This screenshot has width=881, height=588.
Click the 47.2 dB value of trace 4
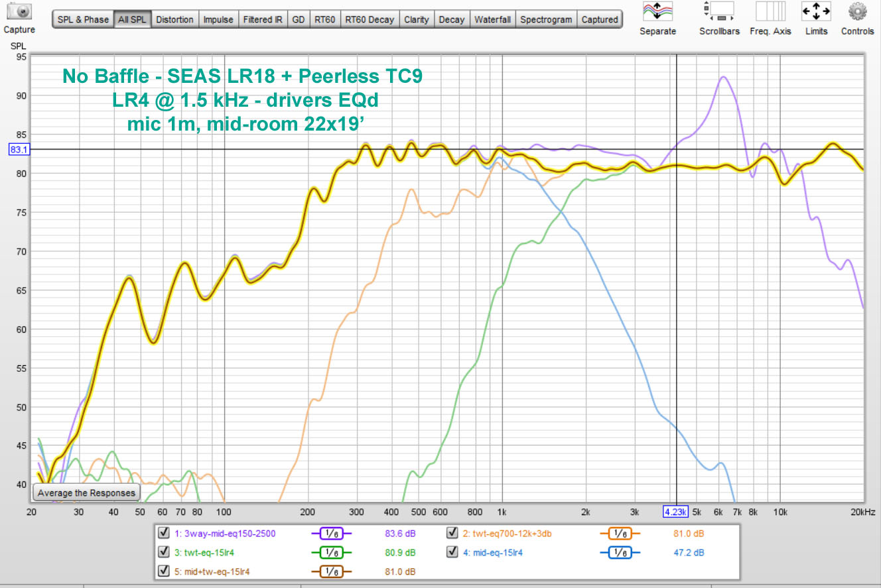pos(689,552)
